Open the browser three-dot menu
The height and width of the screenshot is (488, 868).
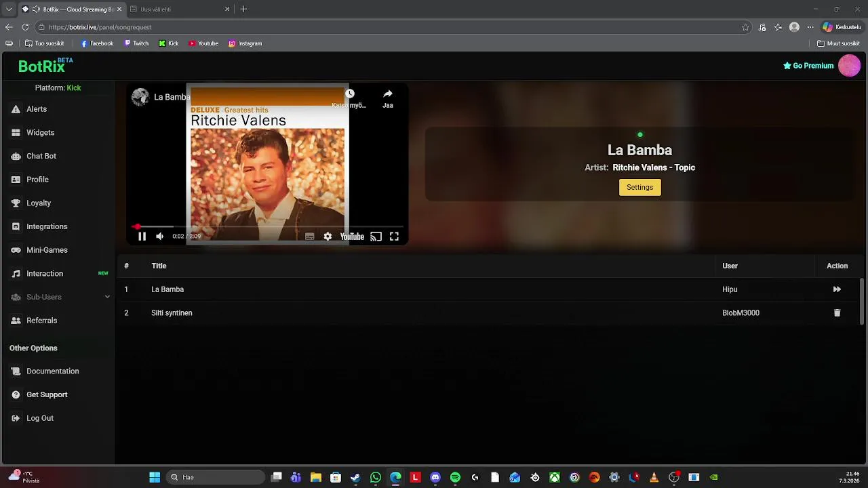tap(810, 27)
